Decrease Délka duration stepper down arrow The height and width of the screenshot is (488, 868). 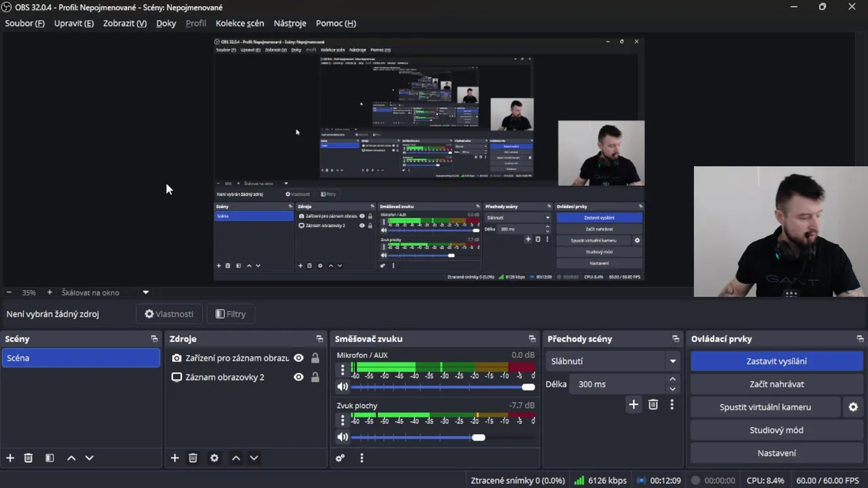[673, 389]
